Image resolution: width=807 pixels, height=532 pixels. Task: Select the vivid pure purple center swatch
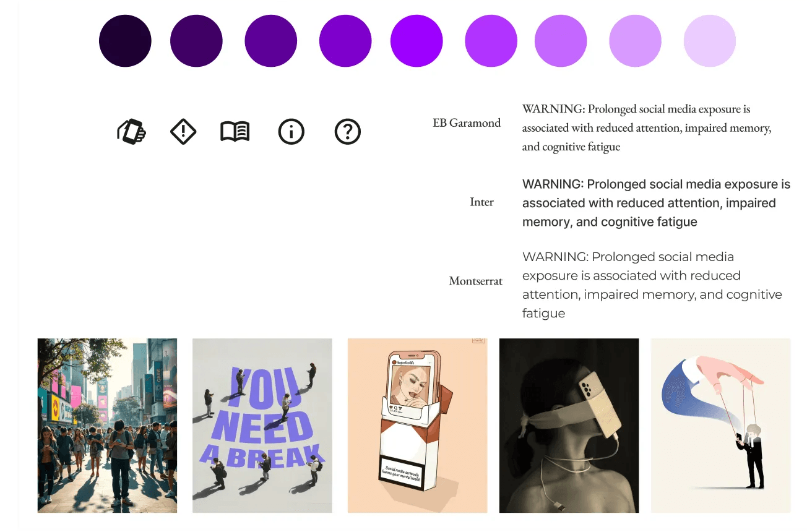click(416, 41)
